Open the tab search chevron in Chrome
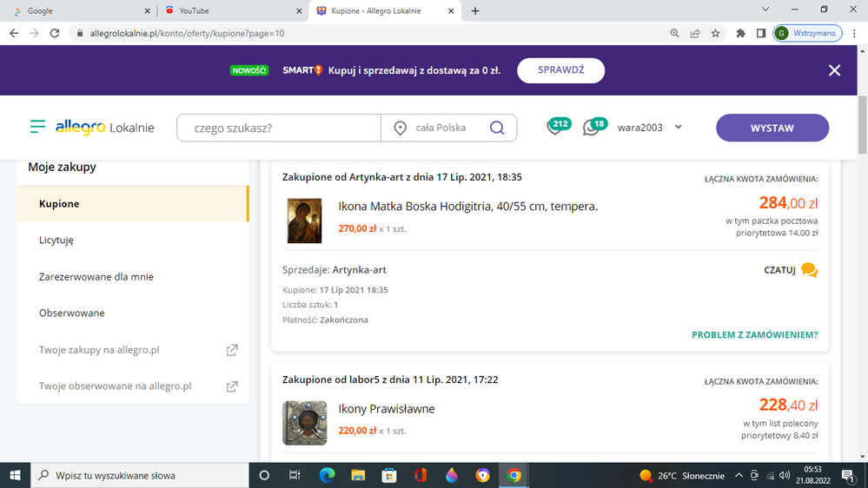 (x=765, y=10)
